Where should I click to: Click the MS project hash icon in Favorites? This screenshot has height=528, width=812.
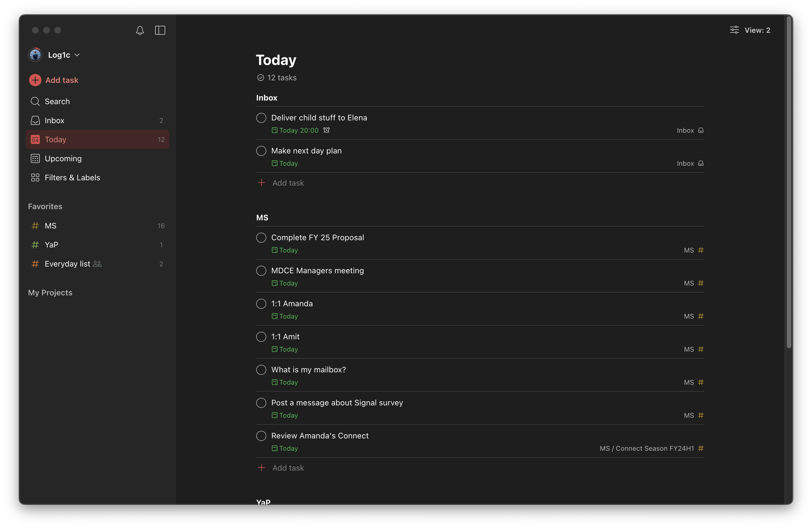(x=35, y=226)
